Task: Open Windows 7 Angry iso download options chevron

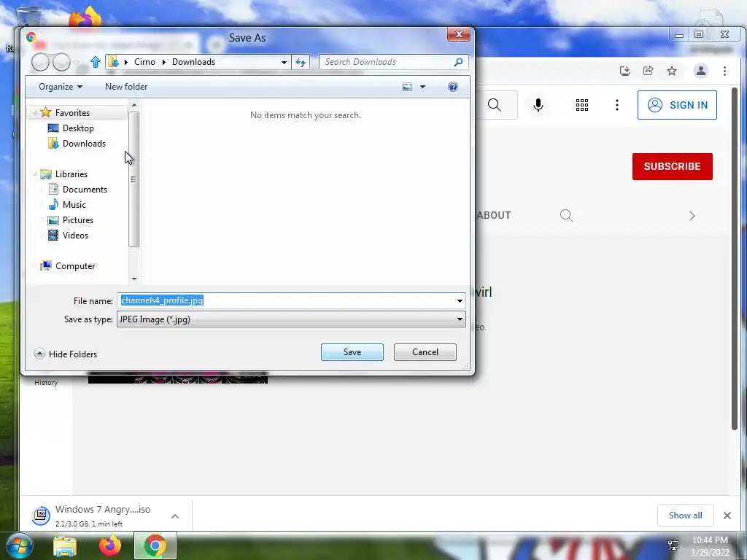Action: tap(175, 516)
